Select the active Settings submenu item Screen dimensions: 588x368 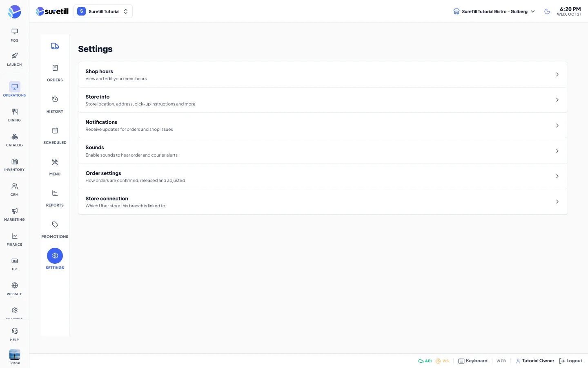point(55,259)
